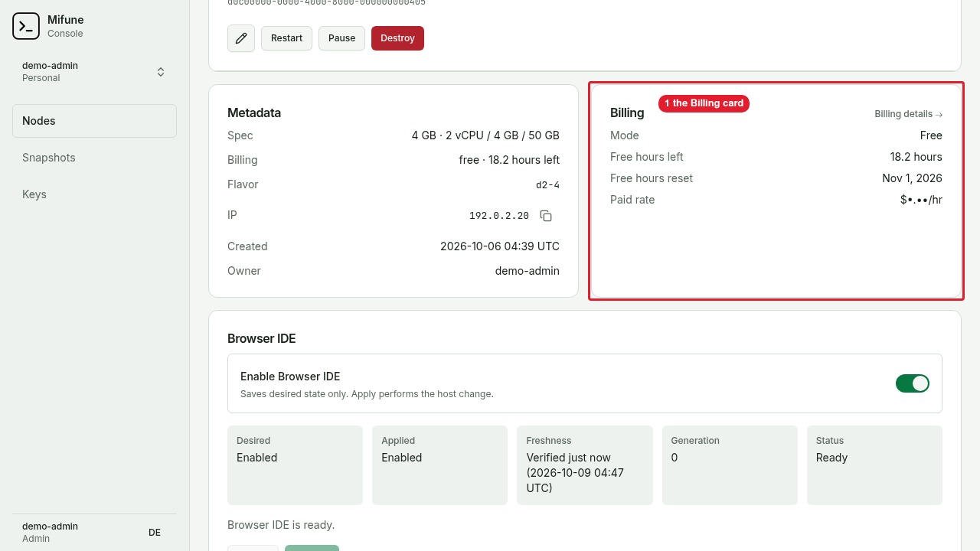Click the Mifune terminal logo icon
This screenshot has height=551, width=980.
[26, 26]
